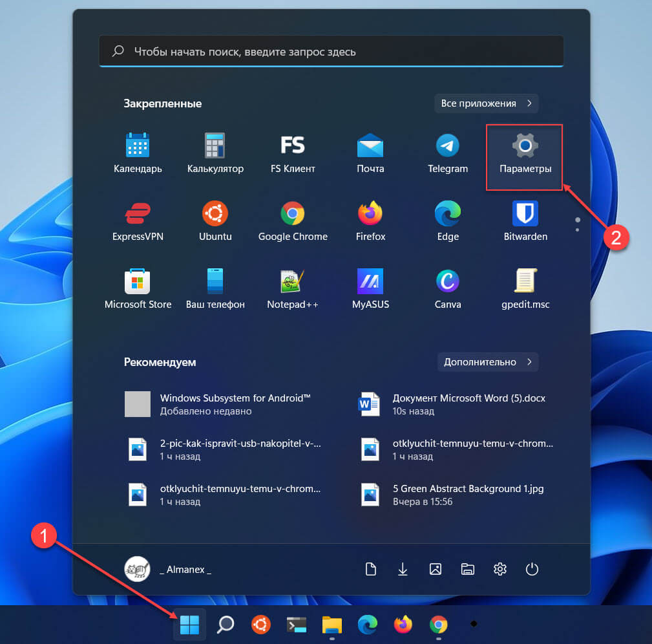The width and height of the screenshot is (652, 644).
Task: Open settings gear in Start footer
Action: coord(500,569)
